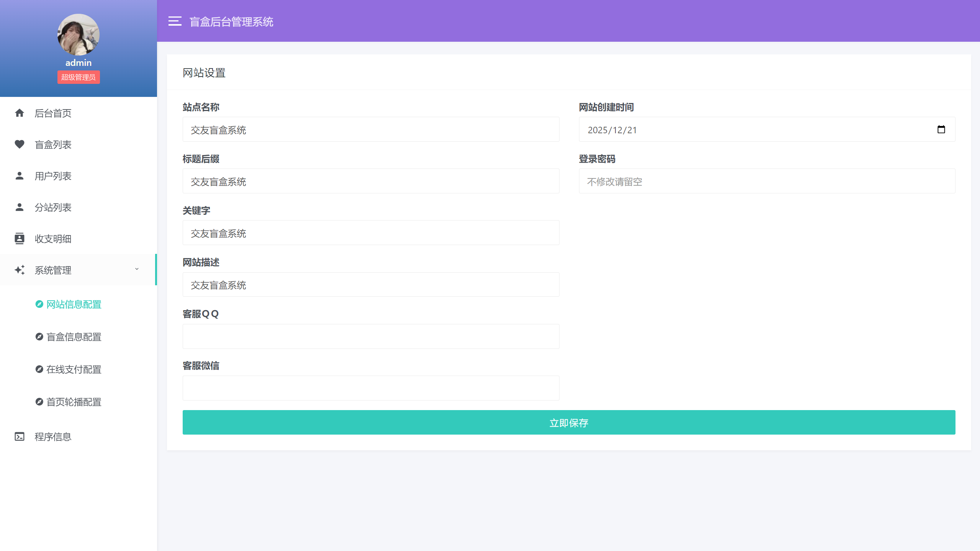Select the 首页轮播配置 menu item

click(74, 402)
